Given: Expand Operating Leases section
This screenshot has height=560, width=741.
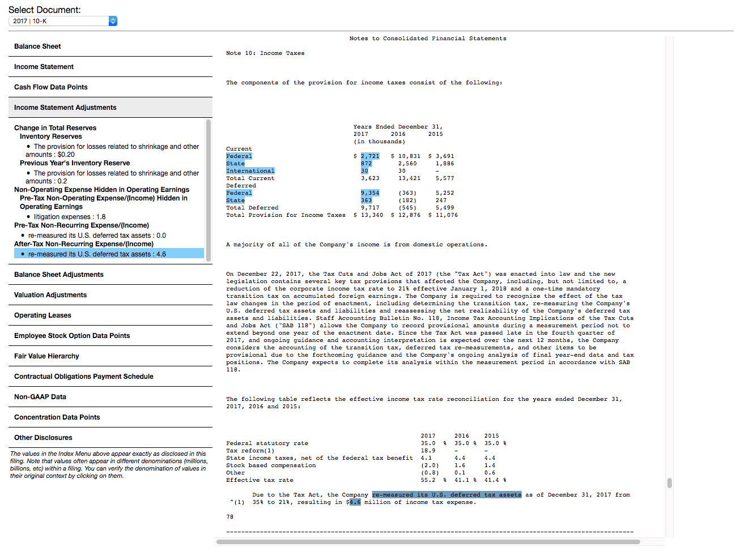Looking at the screenshot, I should 110,315.
